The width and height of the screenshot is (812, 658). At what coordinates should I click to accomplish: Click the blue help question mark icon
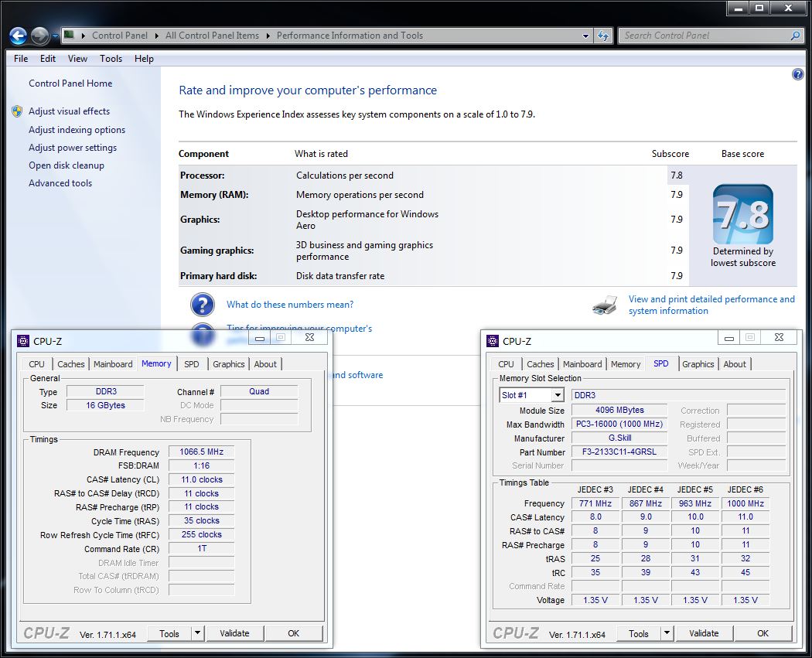pyautogui.click(x=798, y=74)
